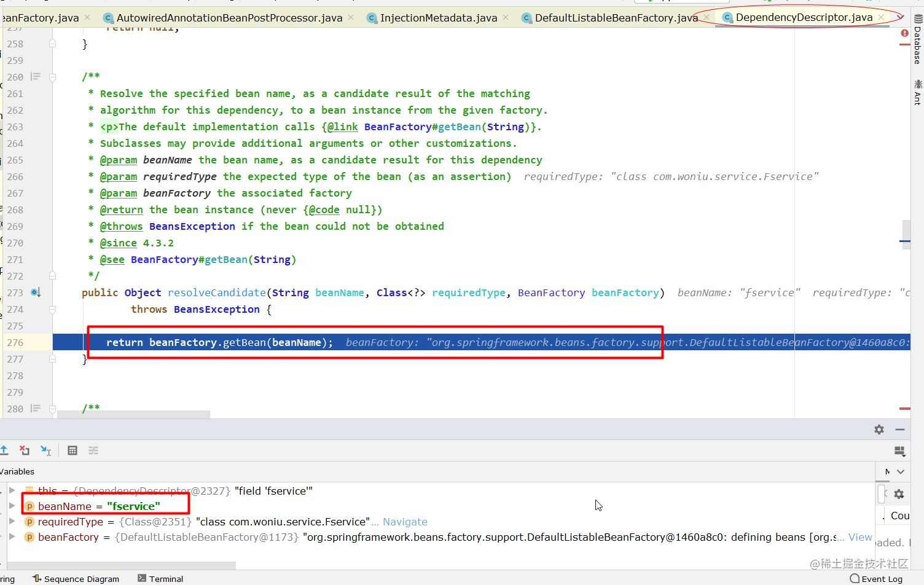Click the resolveCandidate method name

tap(217, 292)
